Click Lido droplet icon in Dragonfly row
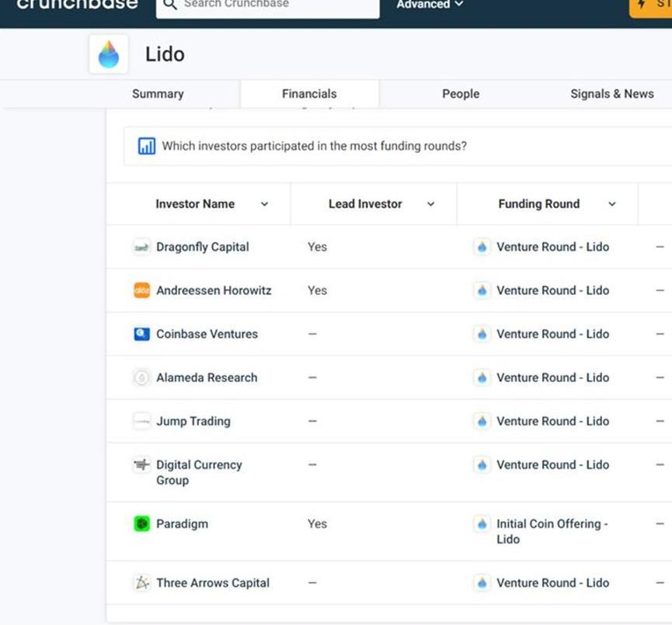 482,247
